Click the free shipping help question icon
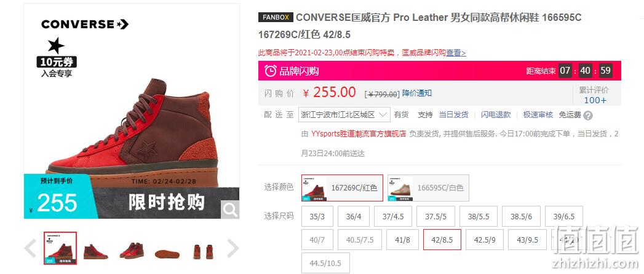Screen dimensions: 644x274 [x=588, y=115]
